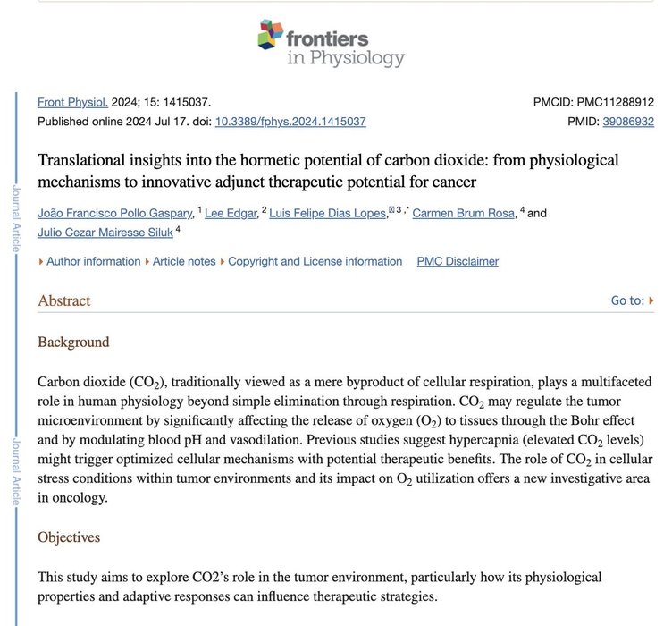View the PMC Disclaimer
The width and height of the screenshot is (672, 626).
[x=458, y=261]
